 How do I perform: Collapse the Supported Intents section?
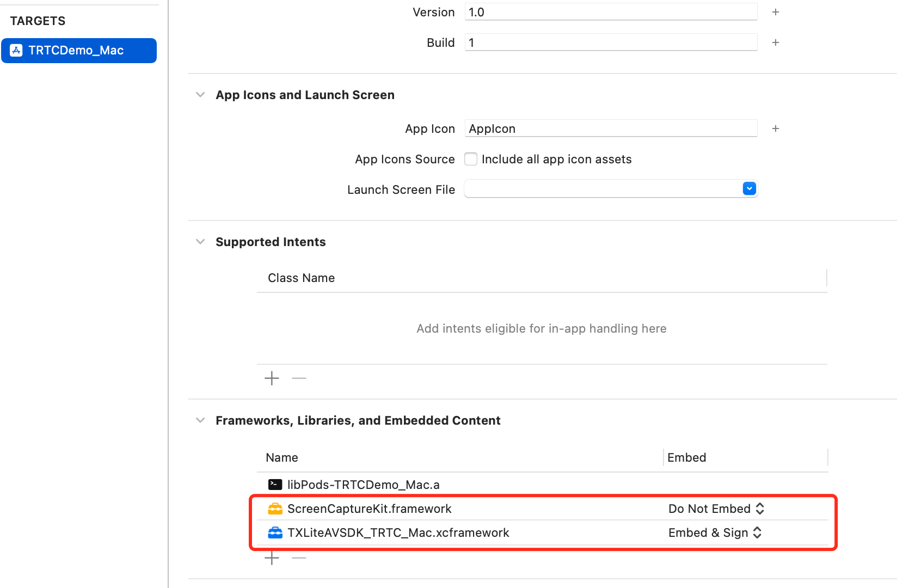pos(200,242)
